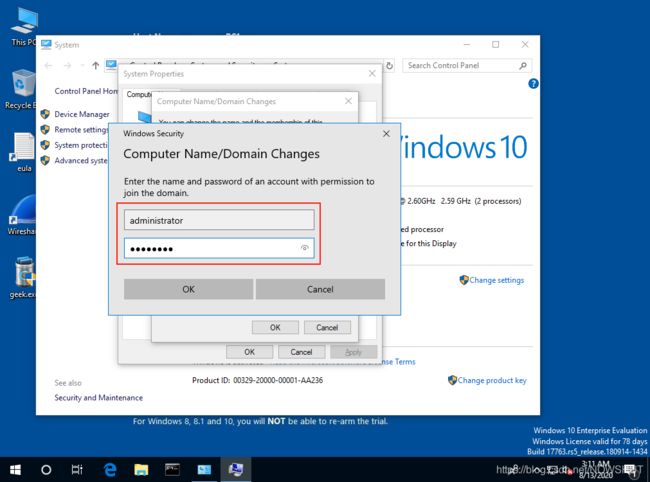
Task: Select the Wireshark desktop shortcut
Action: click(23, 215)
